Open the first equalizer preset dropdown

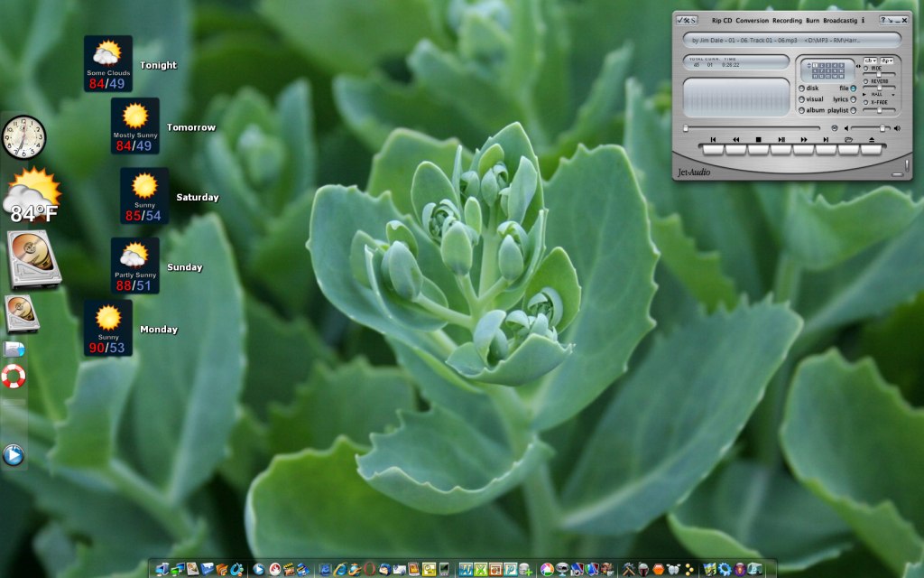pyautogui.click(x=871, y=61)
